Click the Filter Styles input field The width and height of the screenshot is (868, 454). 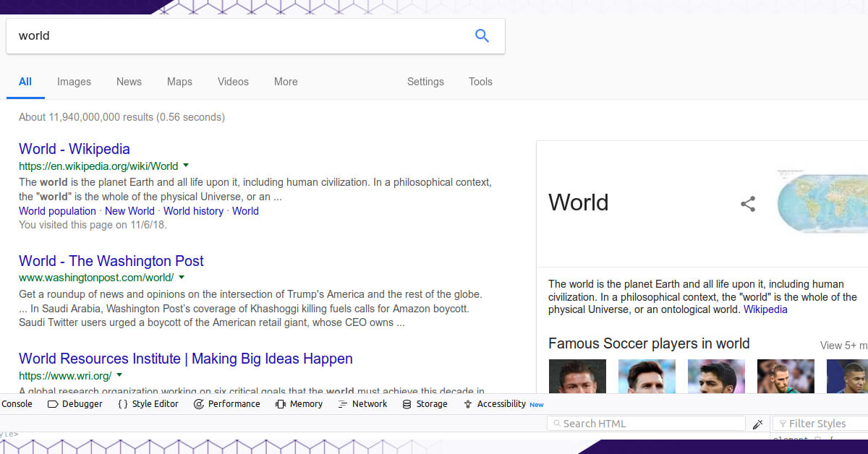tap(820, 424)
